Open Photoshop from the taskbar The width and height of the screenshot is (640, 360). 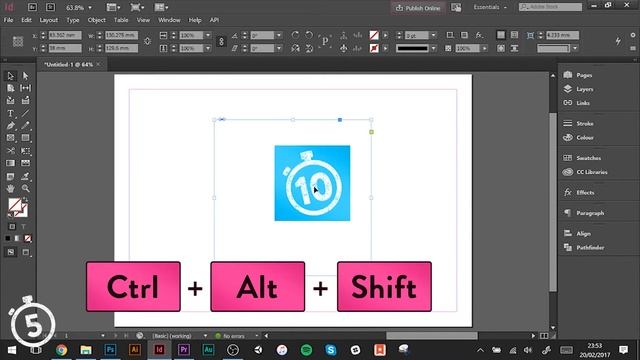110,350
